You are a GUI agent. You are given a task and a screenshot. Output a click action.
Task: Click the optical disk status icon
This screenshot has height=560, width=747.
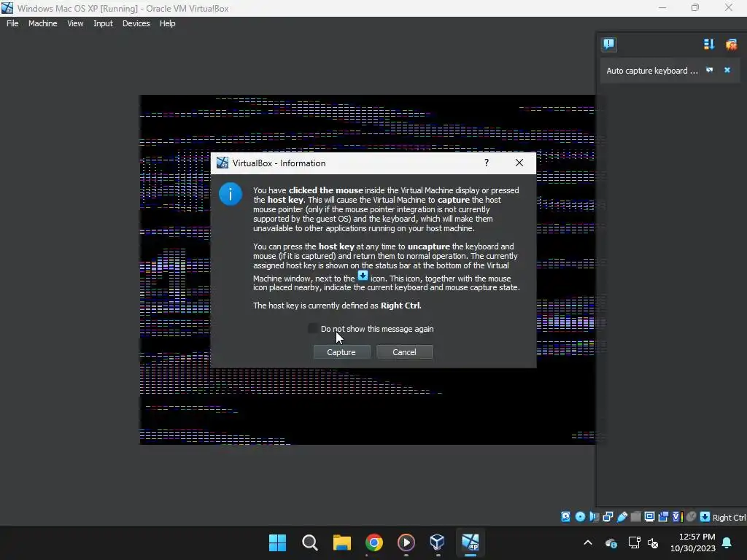click(x=580, y=517)
